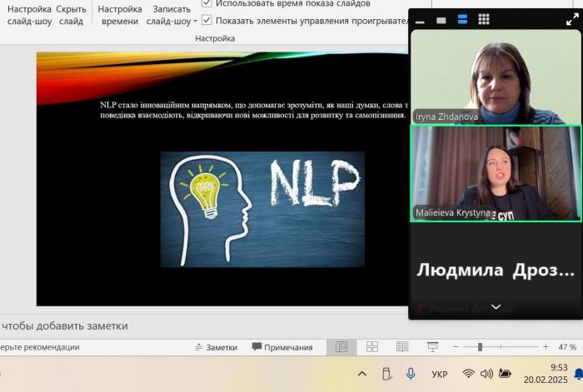Toggle use slide timings checkbox
Screen dimensions: 583x392
tap(207, 3)
